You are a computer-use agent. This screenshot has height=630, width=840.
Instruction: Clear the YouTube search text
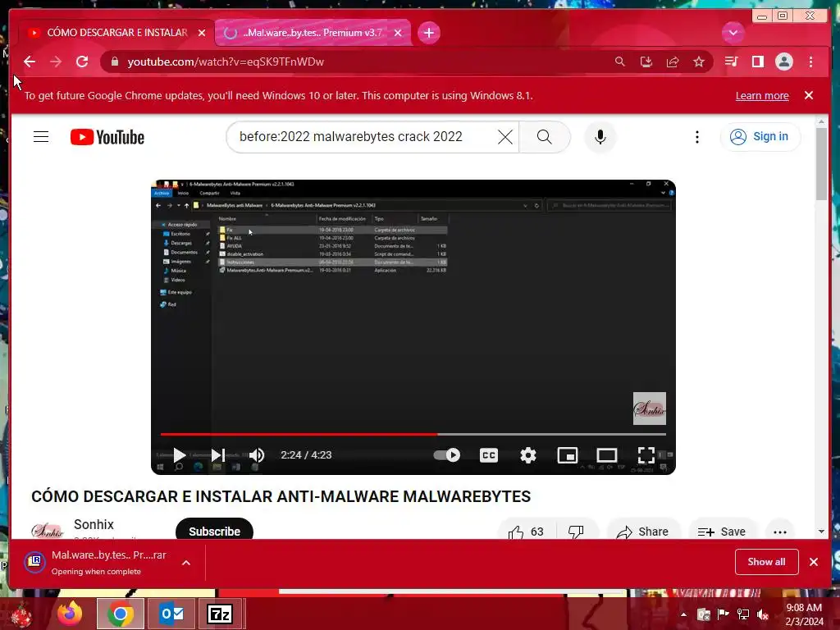(x=504, y=137)
